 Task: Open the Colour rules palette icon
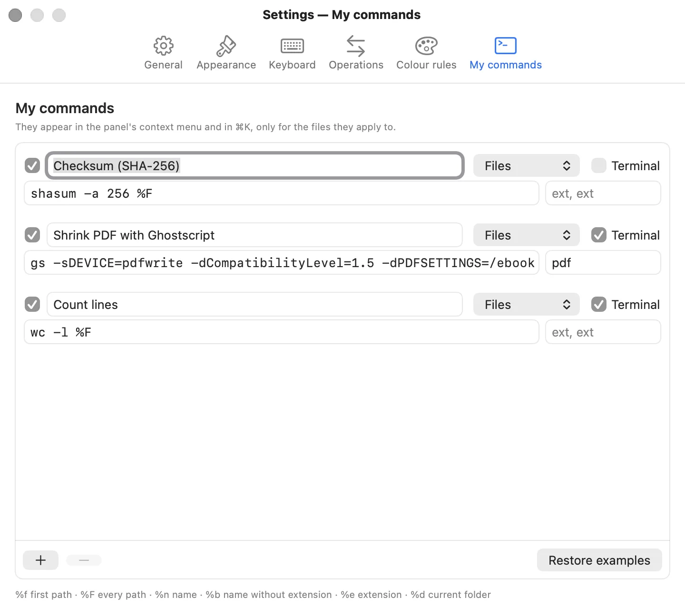click(x=426, y=46)
